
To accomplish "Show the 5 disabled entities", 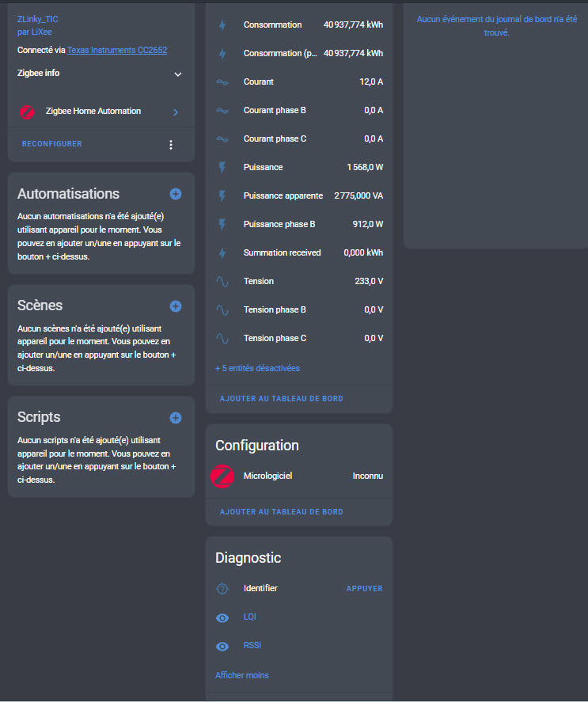I will (257, 368).
